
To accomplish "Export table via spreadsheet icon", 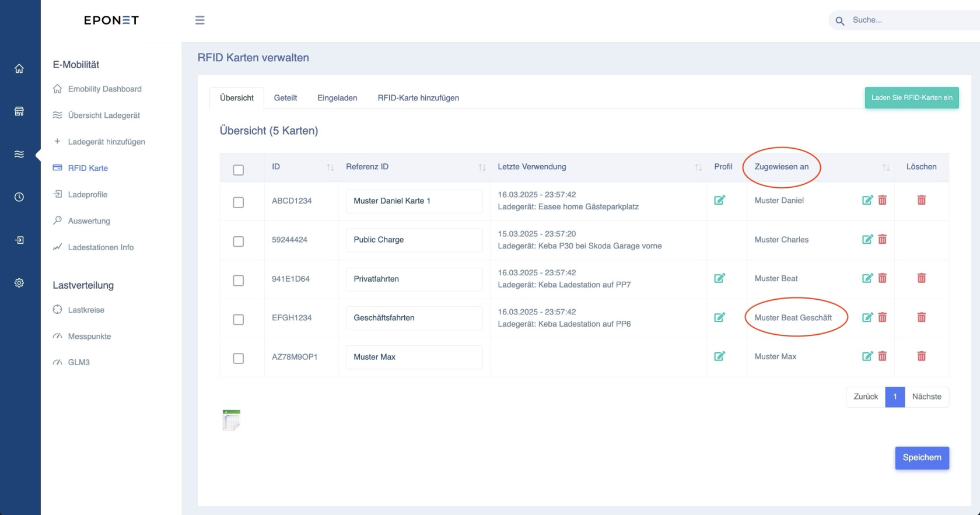I will click(232, 420).
